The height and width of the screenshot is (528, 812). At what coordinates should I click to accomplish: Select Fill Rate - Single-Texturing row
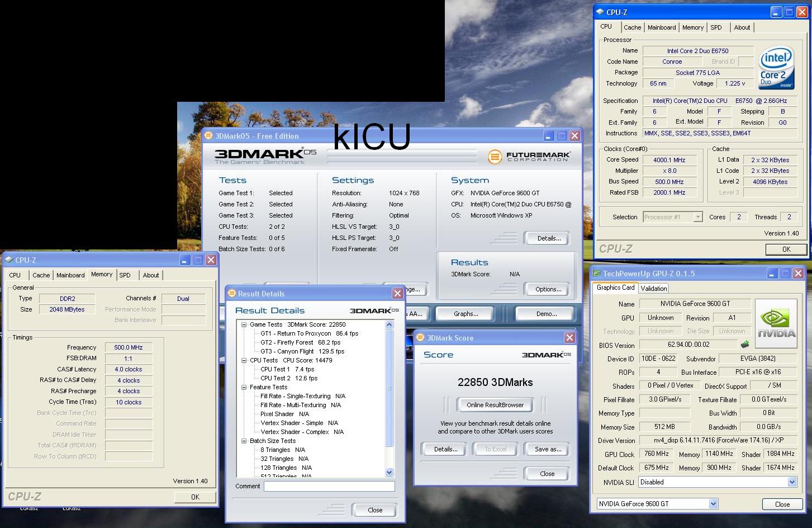click(x=303, y=396)
